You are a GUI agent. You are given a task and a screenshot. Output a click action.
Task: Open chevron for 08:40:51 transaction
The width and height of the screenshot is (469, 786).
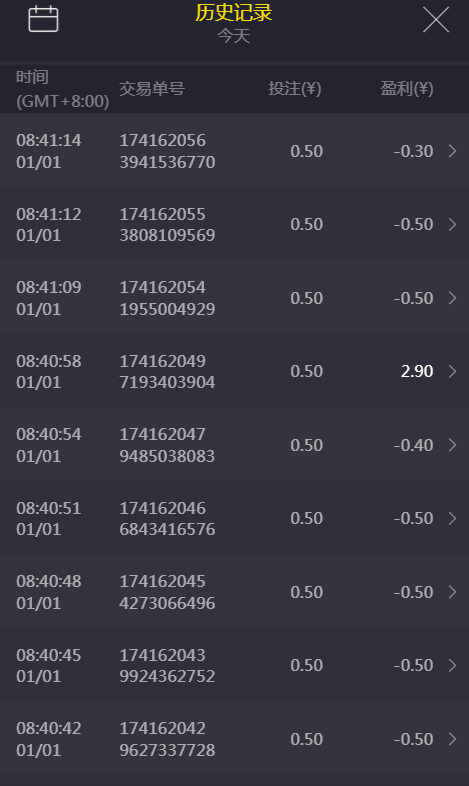[452, 518]
